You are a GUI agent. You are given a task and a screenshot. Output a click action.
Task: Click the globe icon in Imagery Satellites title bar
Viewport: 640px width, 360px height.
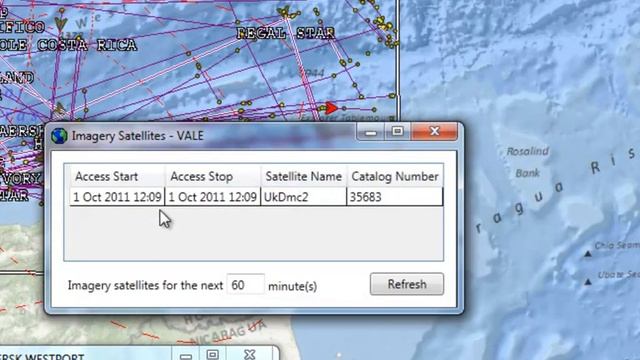pyautogui.click(x=59, y=136)
